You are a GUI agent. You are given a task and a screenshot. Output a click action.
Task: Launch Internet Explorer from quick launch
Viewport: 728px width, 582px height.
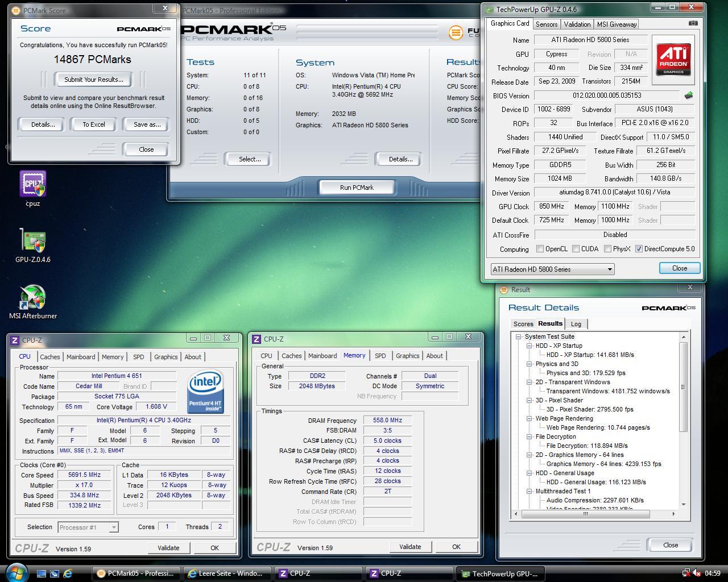(68, 573)
